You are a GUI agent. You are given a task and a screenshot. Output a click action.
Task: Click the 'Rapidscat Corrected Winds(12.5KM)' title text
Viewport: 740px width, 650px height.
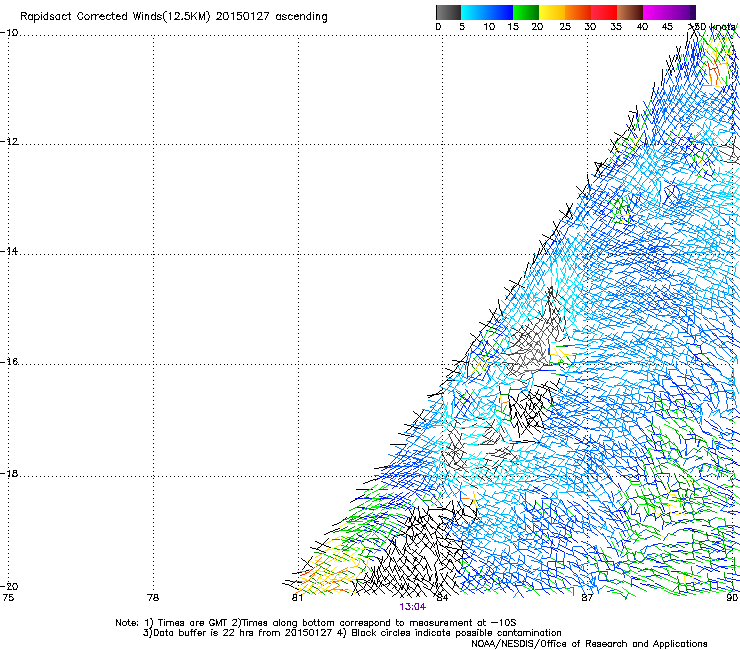click(115, 17)
